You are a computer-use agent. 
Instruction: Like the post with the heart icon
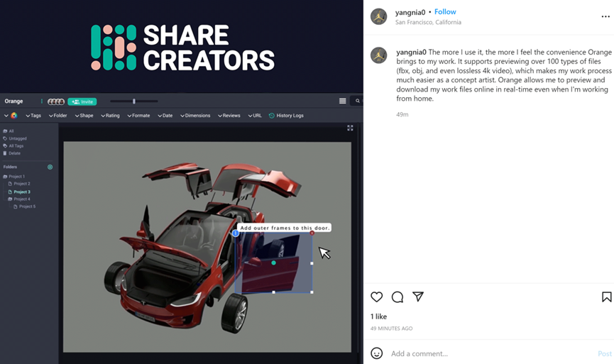(x=377, y=297)
